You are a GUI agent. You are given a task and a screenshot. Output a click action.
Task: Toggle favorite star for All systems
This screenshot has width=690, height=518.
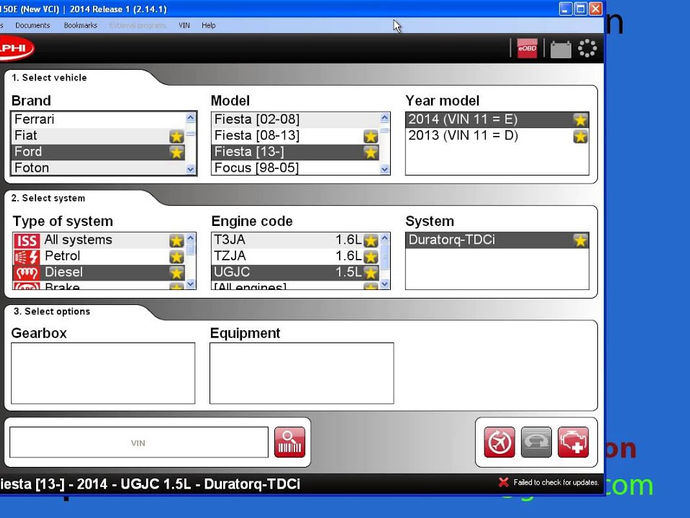click(176, 241)
